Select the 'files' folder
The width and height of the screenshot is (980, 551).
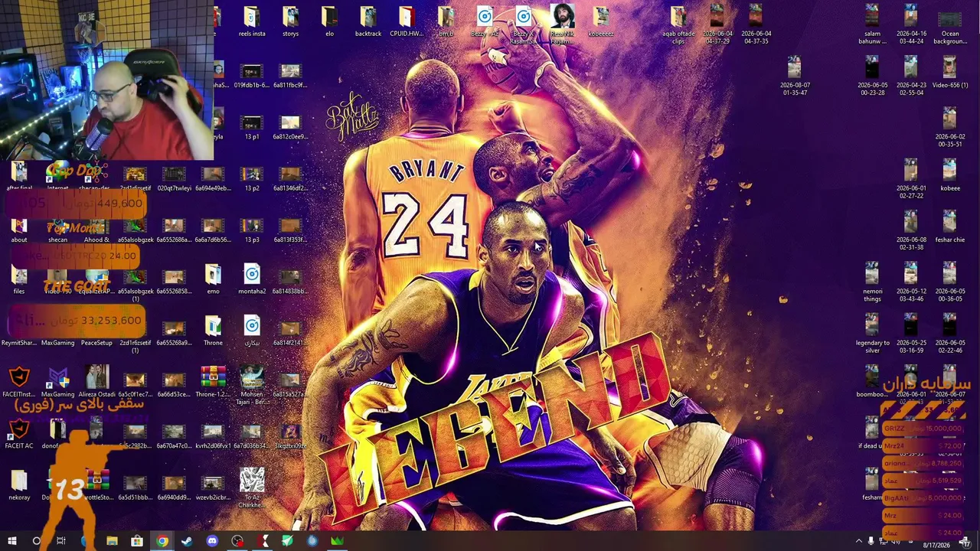pos(19,279)
